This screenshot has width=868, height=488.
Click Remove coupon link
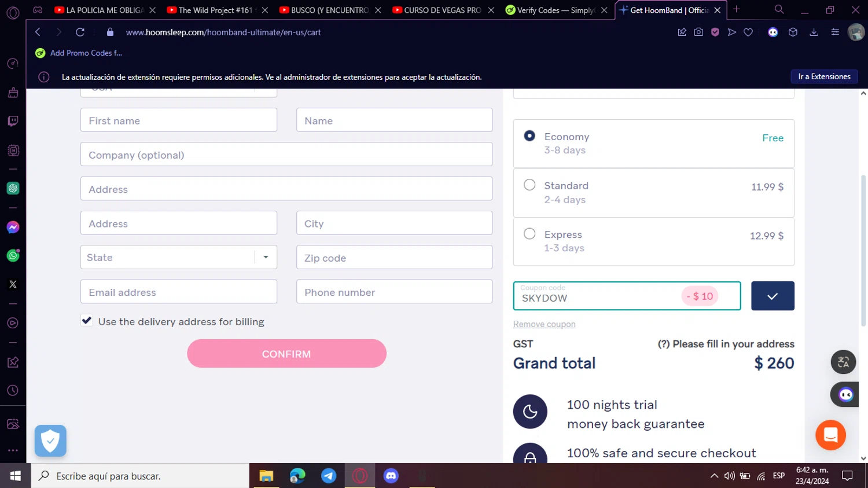544,324
